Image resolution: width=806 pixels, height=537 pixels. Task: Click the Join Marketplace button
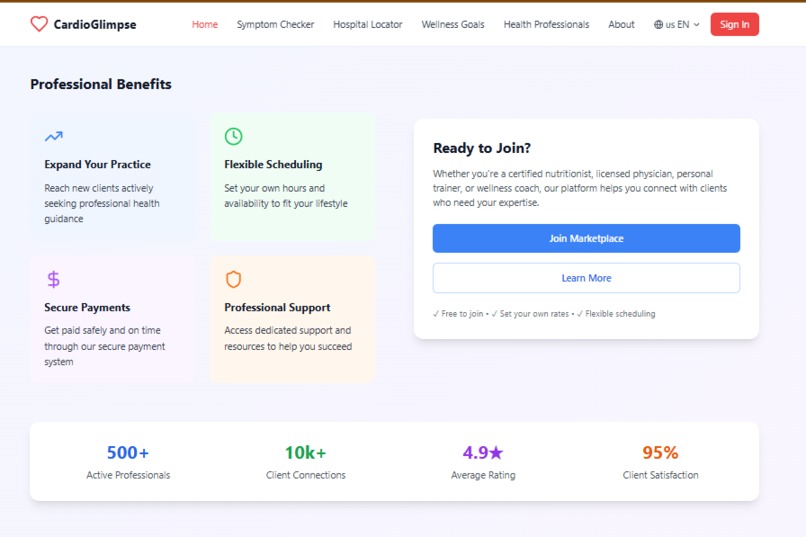586,238
